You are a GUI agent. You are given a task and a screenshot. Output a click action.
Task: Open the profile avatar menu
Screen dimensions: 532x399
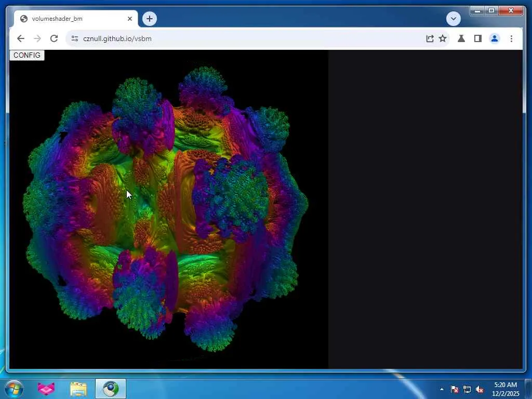click(x=495, y=38)
